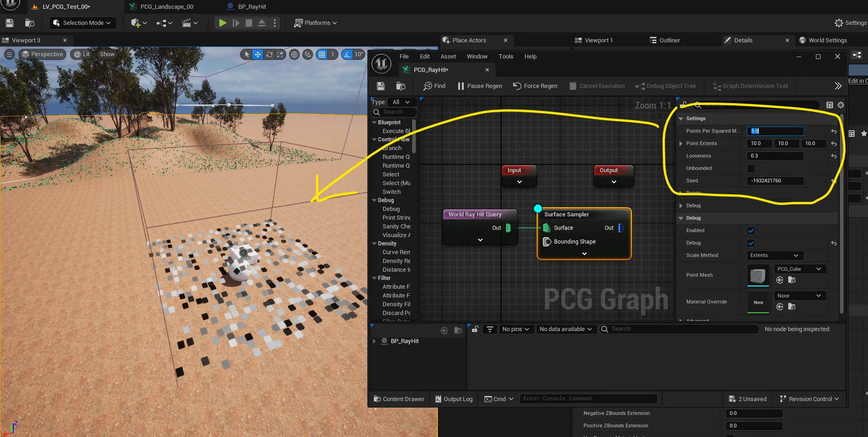The image size is (868, 437).
Task: Toggle grid snapping icon in viewport
Action: point(322,54)
